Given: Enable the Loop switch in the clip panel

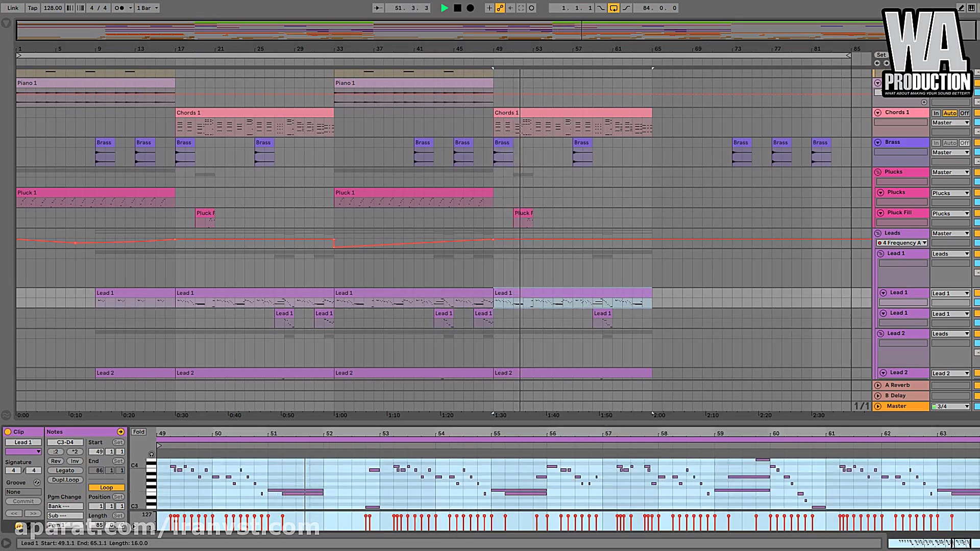Looking at the screenshot, I should click(x=107, y=487).
